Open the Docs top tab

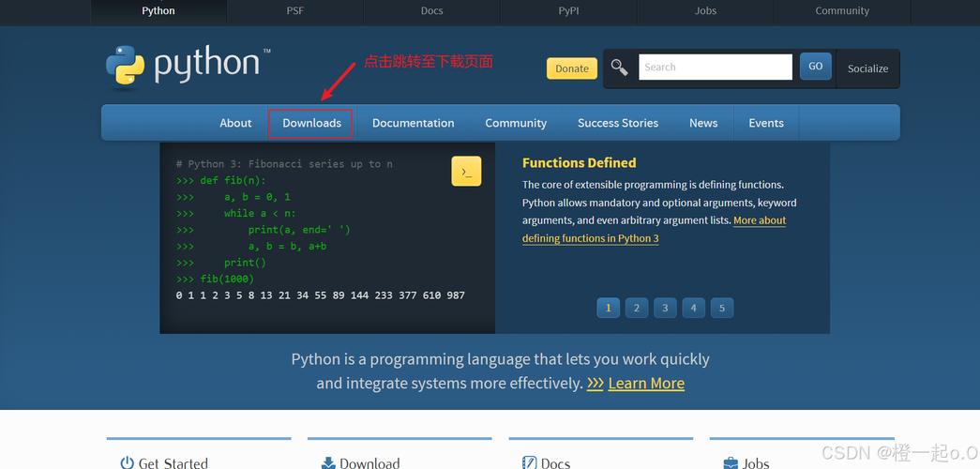click(432, 11)
